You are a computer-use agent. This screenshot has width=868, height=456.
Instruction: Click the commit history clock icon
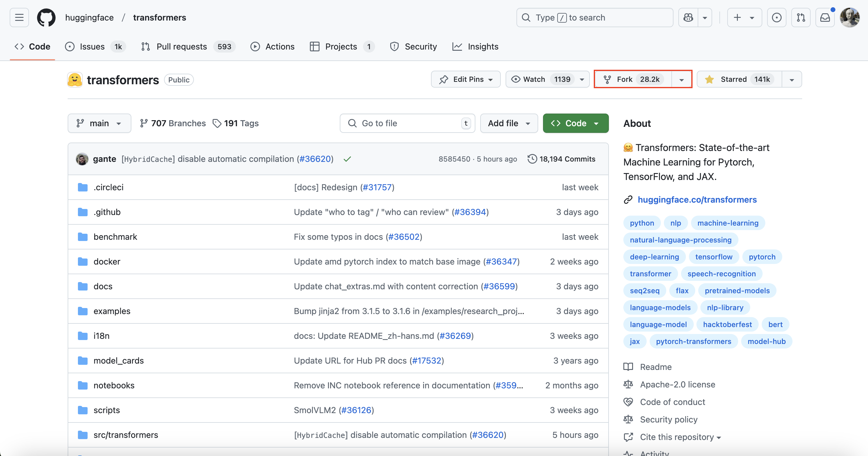[532, 159]
